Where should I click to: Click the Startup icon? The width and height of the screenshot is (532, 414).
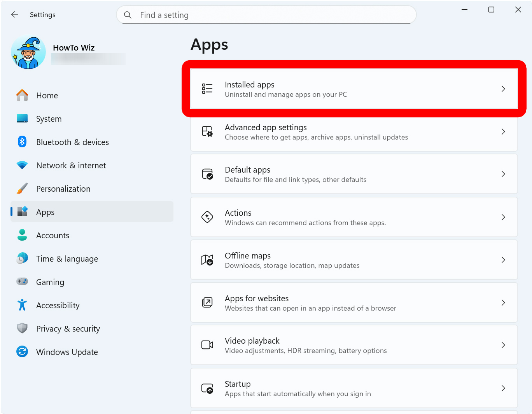point(207,388)
